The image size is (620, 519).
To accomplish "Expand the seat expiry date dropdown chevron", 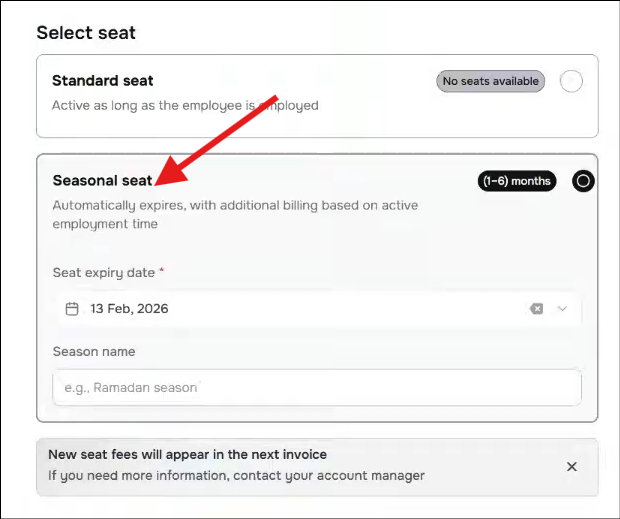I will tap(562, 309).
